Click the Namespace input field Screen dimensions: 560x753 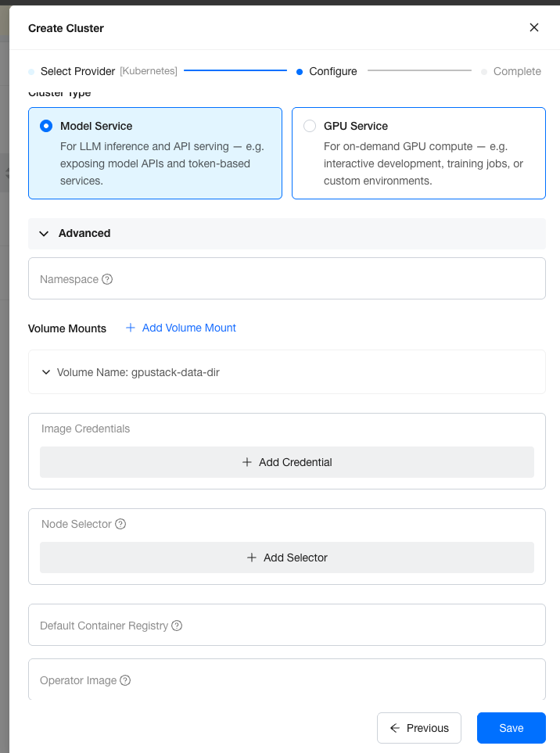coord(287,278)
